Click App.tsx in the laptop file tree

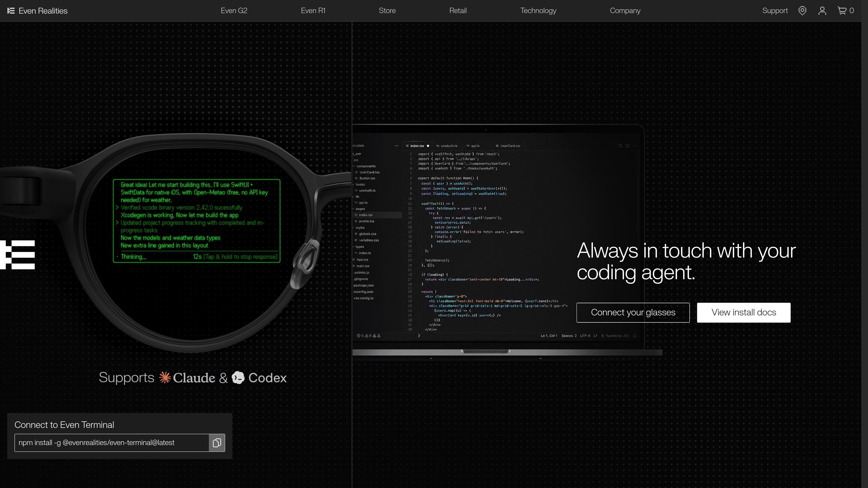[x=360, y=260]
